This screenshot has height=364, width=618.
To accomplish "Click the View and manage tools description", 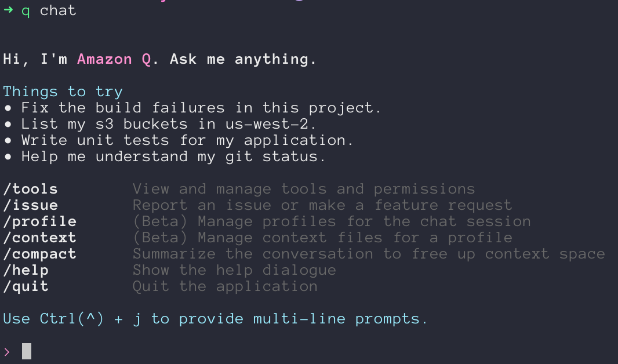I will pyautogui.click(x=304, y=189).
